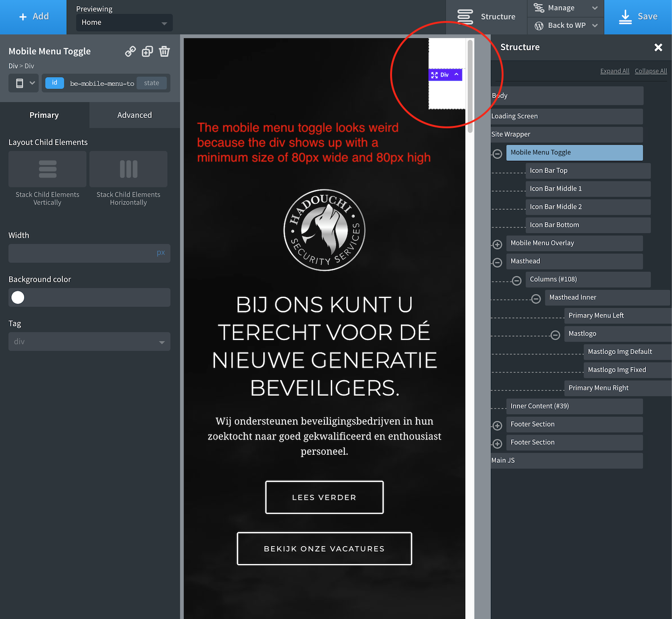672x619 pixels.
Task: Select Stack Child Elements Horizontally layout
Action: pyautogui.click(x=128, y=169)
